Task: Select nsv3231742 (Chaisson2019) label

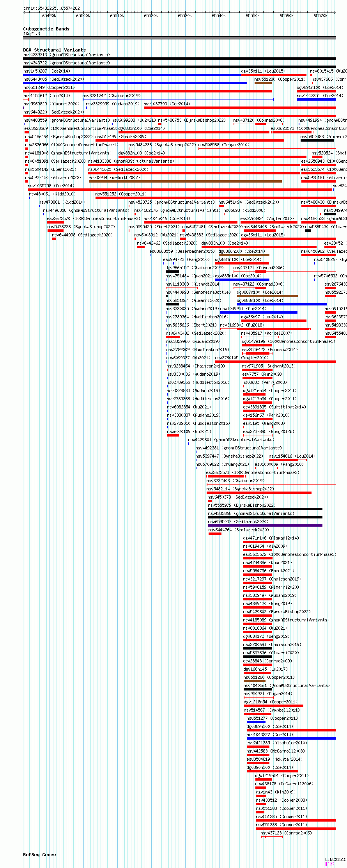Action: click(x=112, y=96)
